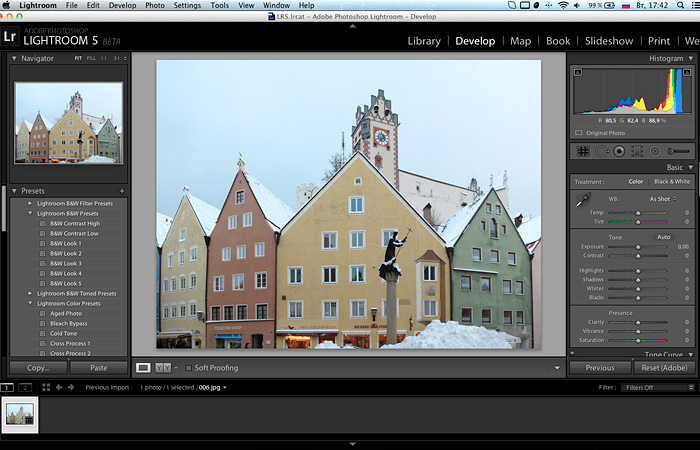Open the Develop menu in menu bar
This screenshot has height=450, width=700.
[x=122, y=6]
